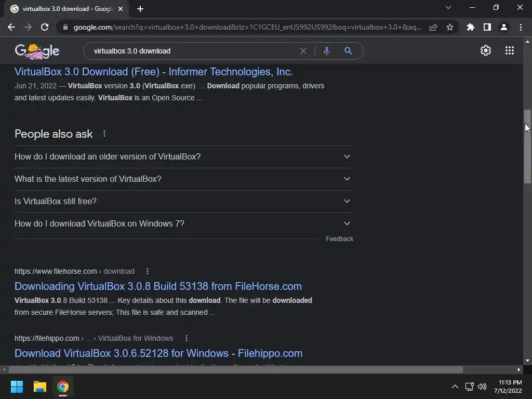Expand 'Is VirtualBox still free?' question

(184, 202)
